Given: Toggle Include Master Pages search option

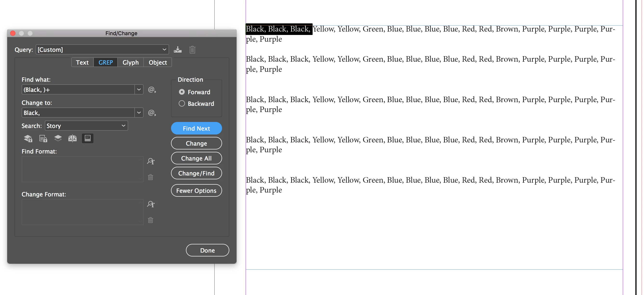Looking at the screenshot, I should pos(72,138).
